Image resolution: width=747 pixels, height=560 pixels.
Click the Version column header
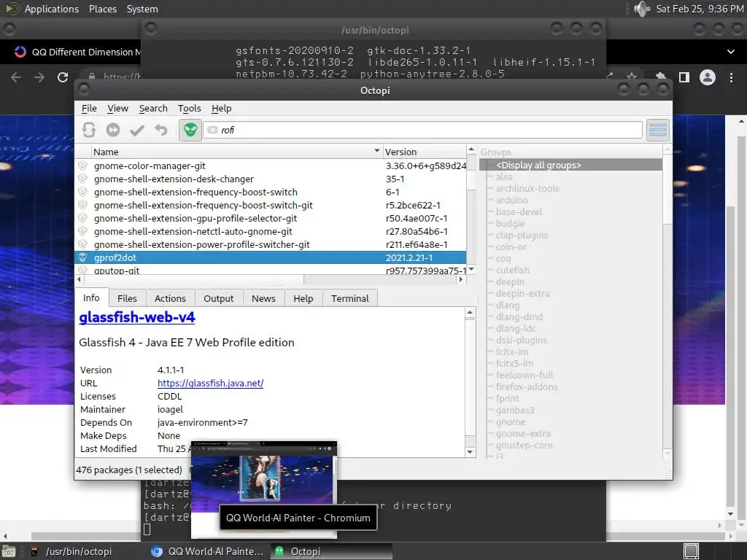coord(424,152)
